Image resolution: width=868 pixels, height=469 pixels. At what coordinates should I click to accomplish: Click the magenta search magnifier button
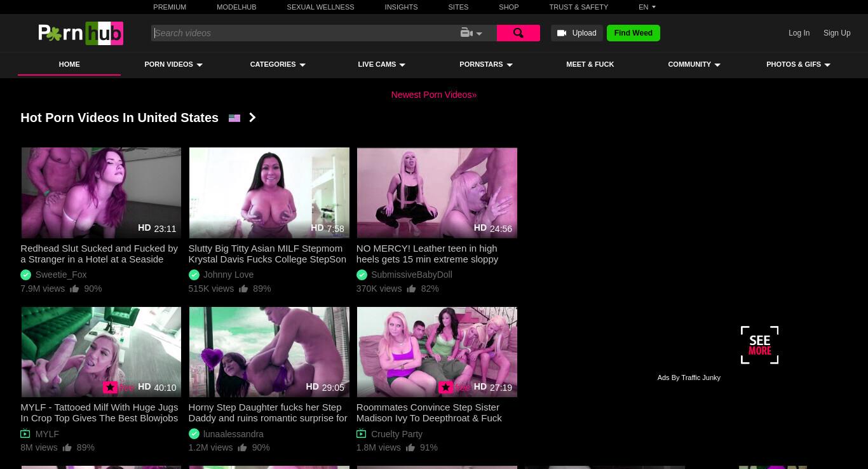click(519, 33)
